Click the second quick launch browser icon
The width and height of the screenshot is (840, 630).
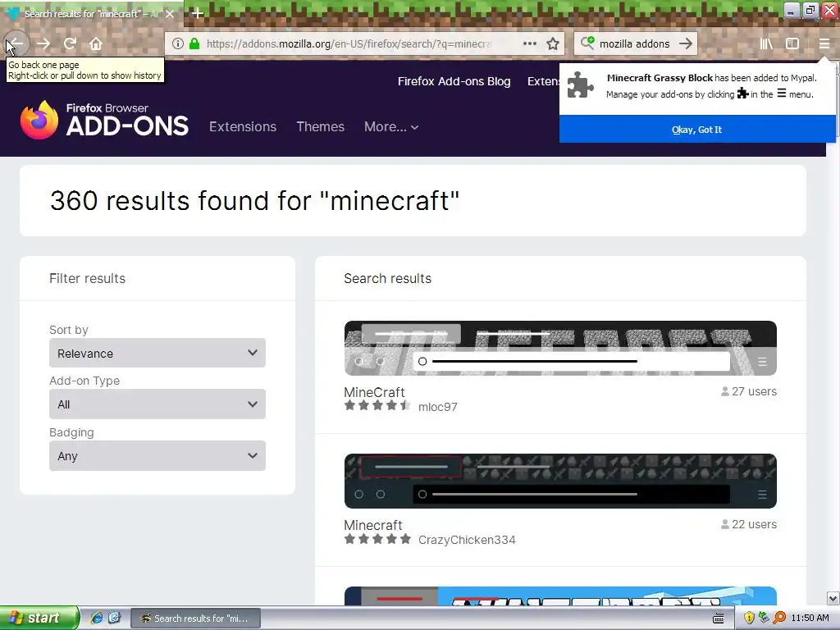[x=114, y=619]
